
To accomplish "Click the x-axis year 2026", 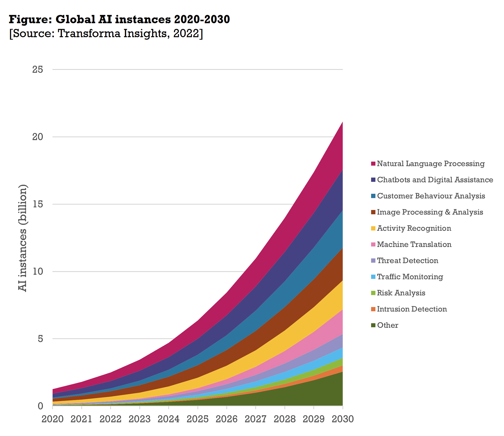I will pyautogui.click(x=227, y=419).
